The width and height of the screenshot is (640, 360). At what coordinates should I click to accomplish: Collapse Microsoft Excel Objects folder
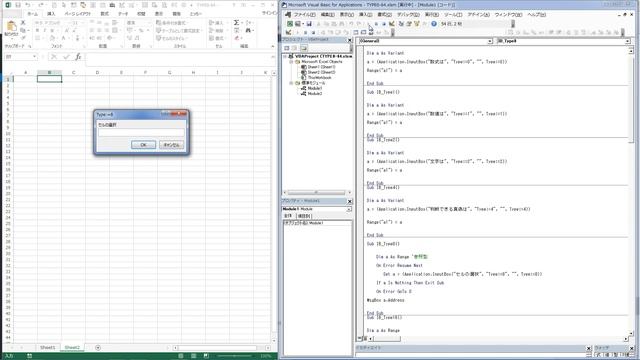coord(291,62)
